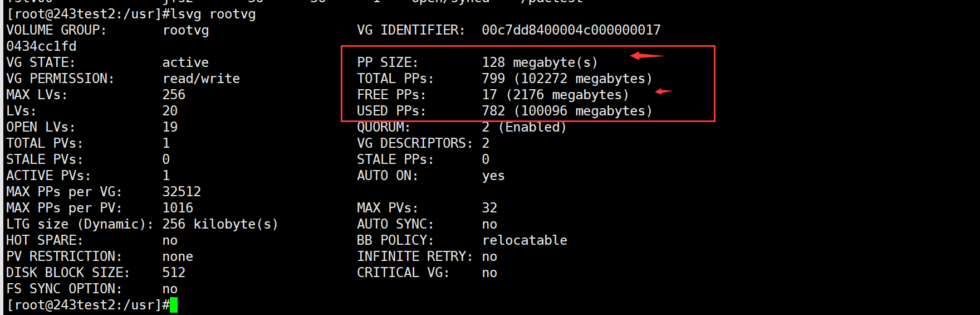Click the BB POLICY value 'relocatable'

point(525,240)
